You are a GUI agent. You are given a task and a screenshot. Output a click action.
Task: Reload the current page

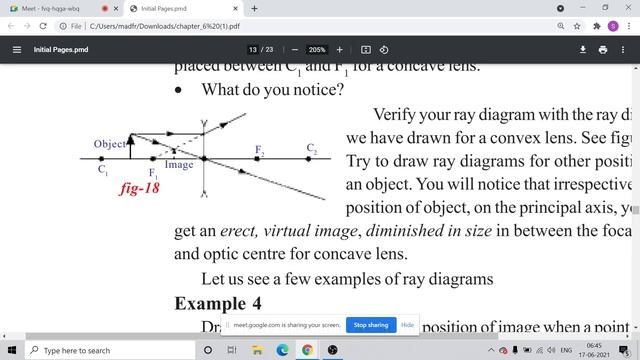[43, 26]
